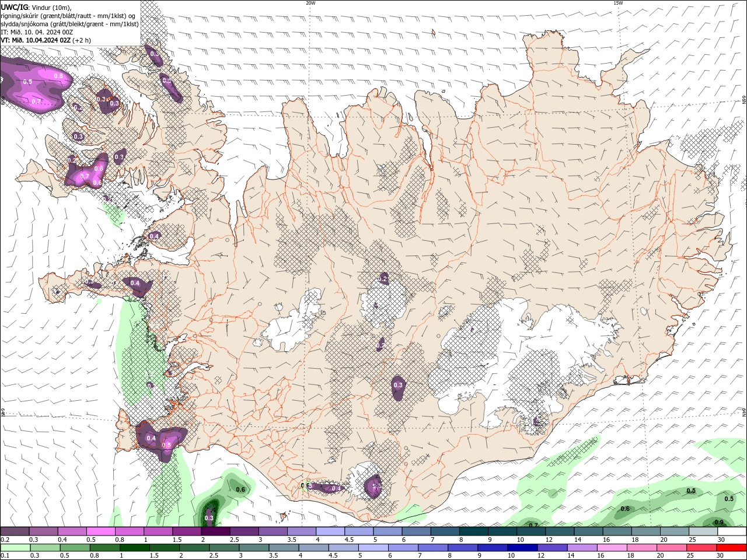The image size is (747, 560).
Task: Click the lavender 4 snow legend swatch
Action: pos(330,531)
